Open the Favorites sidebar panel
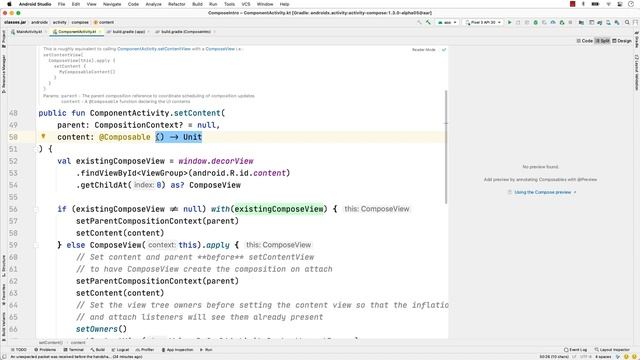 [4, 294]
